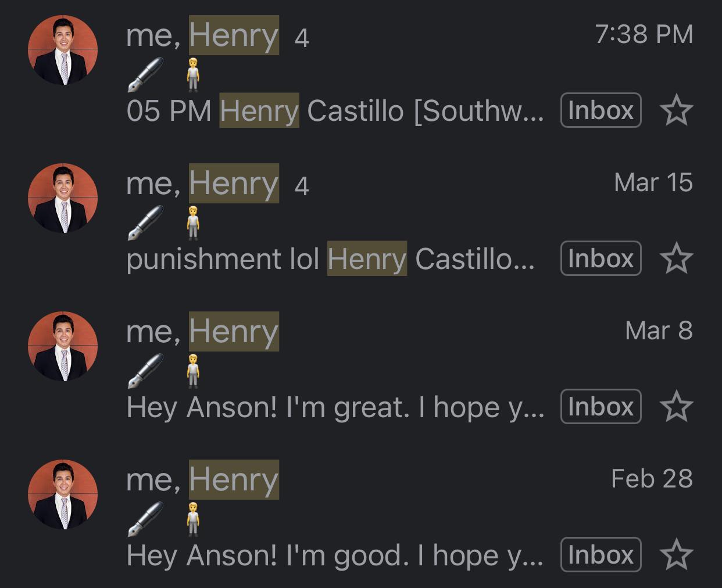
Task: Toggle the star on Feb 28 email
Action: (677, 554)
